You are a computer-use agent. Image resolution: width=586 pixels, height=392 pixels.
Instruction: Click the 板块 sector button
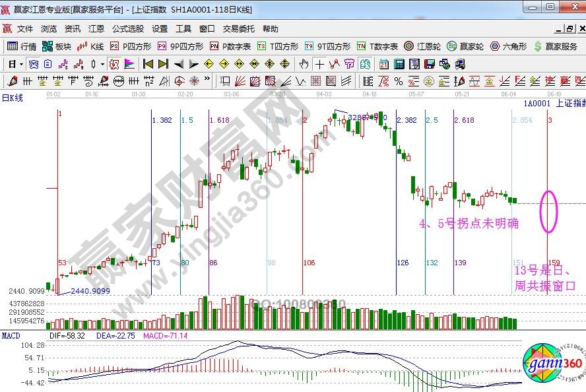coord(57,46)
